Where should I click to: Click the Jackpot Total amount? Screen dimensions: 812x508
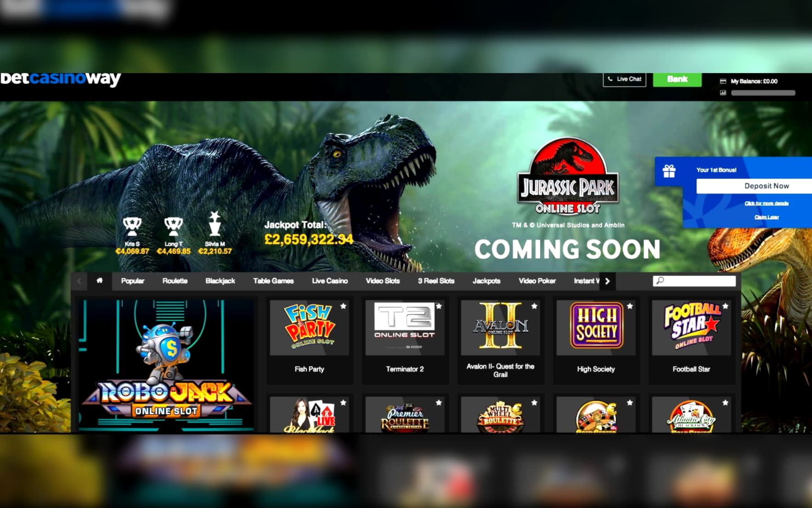click(x=309, y=239)
